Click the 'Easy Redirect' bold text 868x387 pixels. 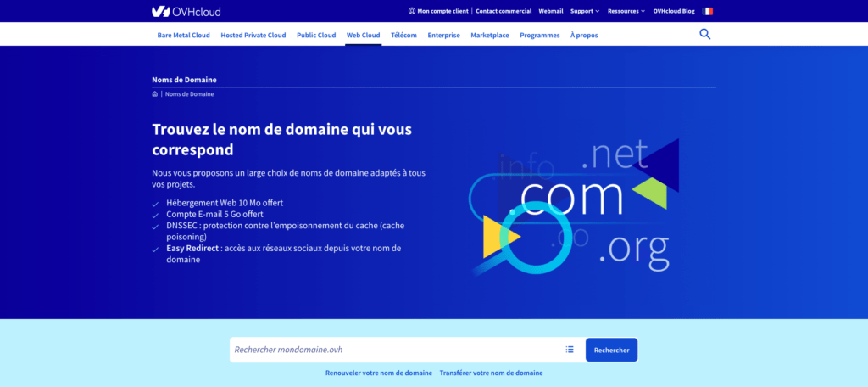(x=192, y=249)
